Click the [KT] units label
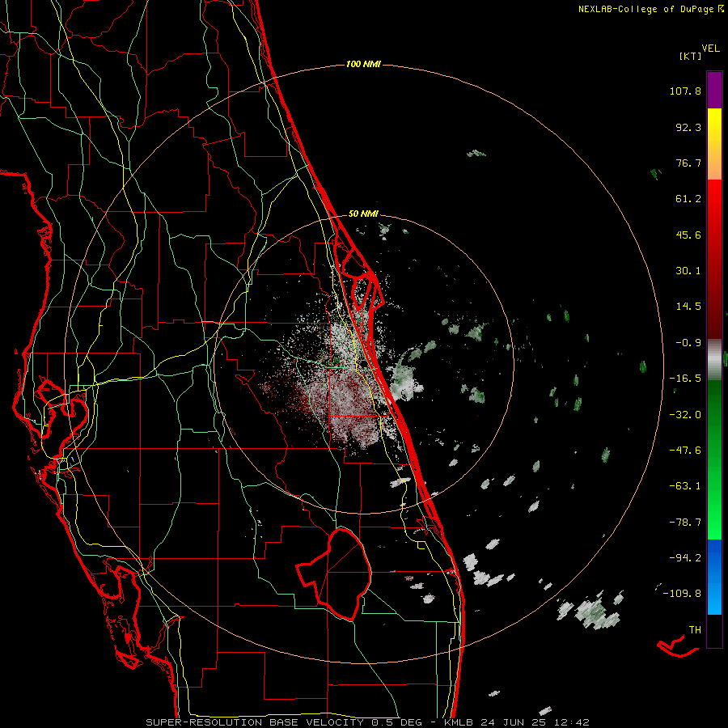Image resolution: width=728 pixels, height=728 pixels. tap(691, 56)
